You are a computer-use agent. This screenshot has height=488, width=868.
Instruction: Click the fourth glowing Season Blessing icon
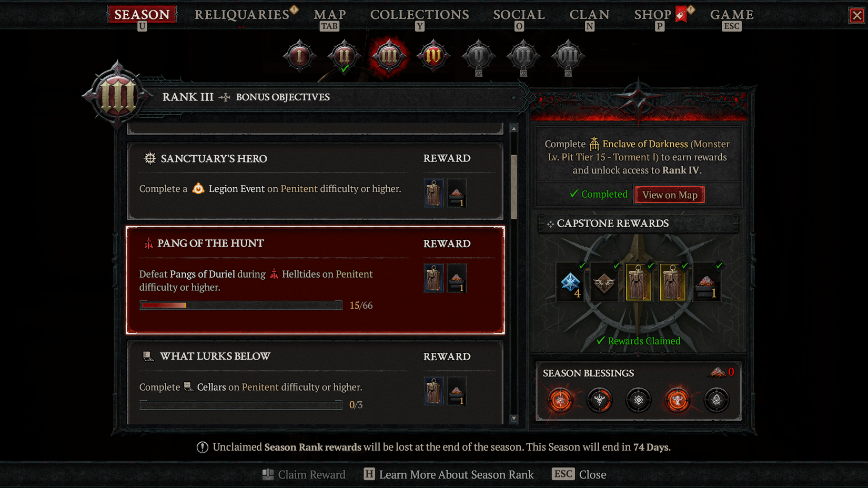[x=678, y=400]
